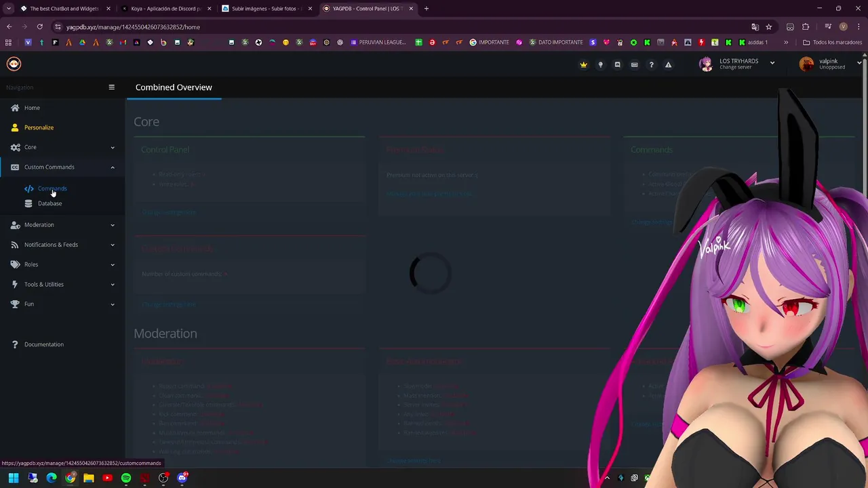Click the Roles tags icon
The width and height of the screenshot is (868, 488).
coord(15,264)
